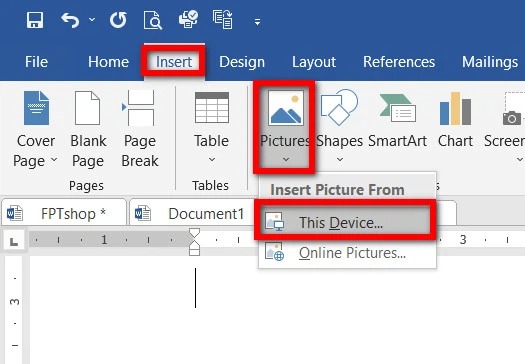
Task: Click the Save floppy disk icon
Action: point(35,20)
